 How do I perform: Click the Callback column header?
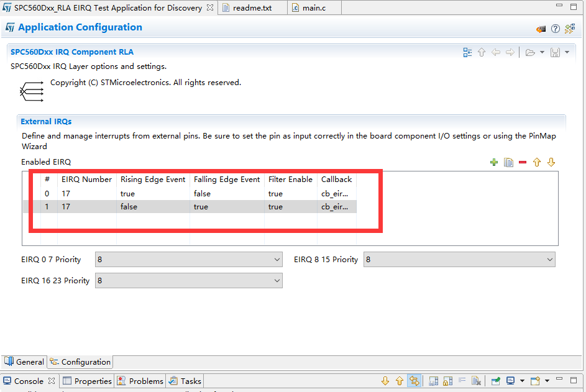click(336, 180)
